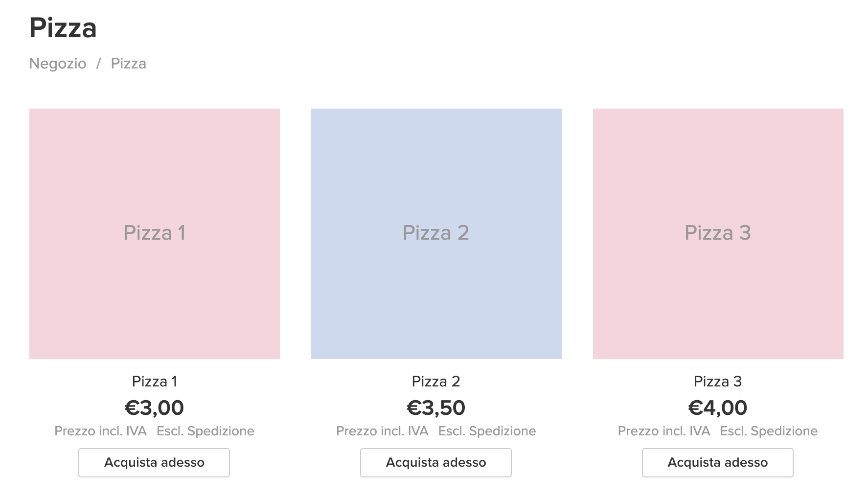Open the Negozio breadcrumb link
The image size is (868, 497).
click(58, 63)
